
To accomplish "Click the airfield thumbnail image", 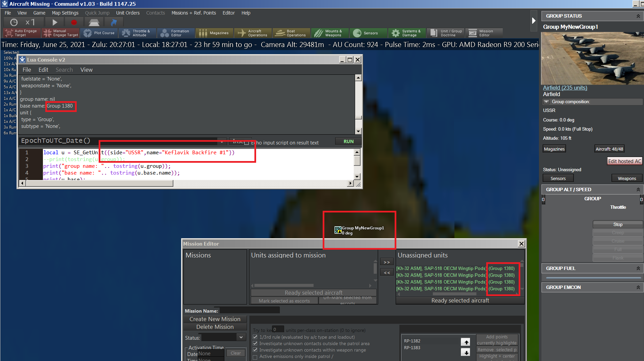I will pyautogui.click(x=592, y=58).
